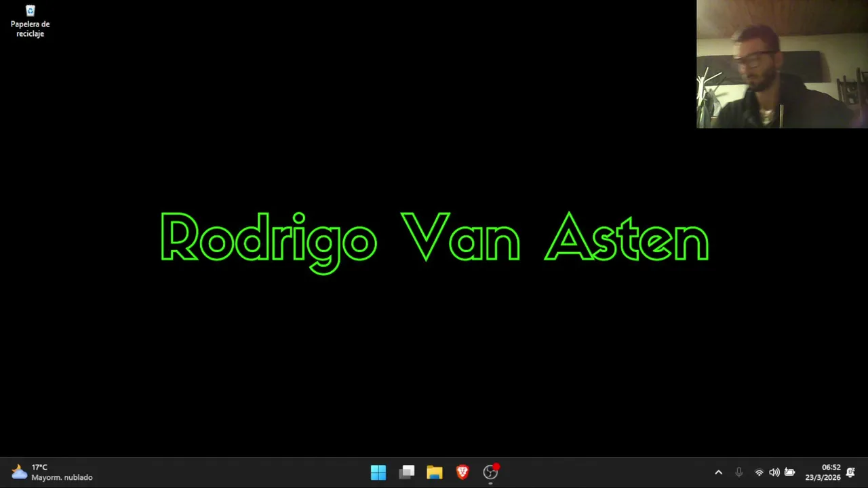Launch Brave browser from the taskbar
This screenshot has width=868, height=488.
click(x=462, y=472)
